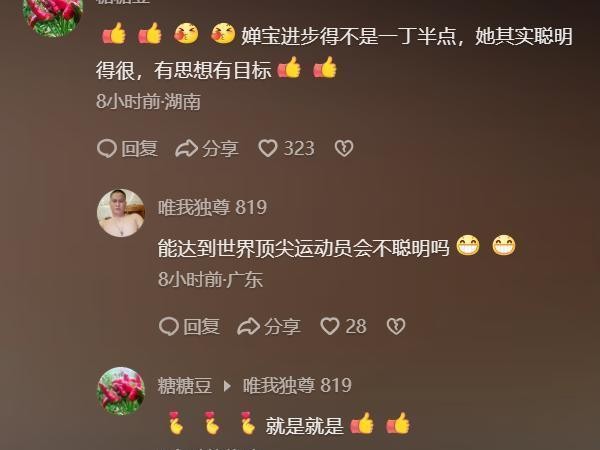The height and width of the screenshot is (450, 600).
Task: Like the reply with 28 likes
Action: tap(330, 326)
